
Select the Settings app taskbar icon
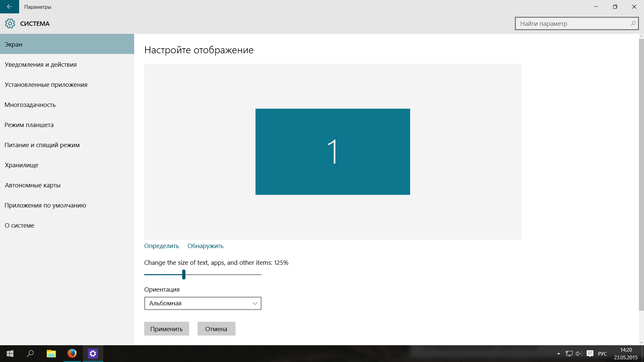pyautogui.click(x=93, y=354)
